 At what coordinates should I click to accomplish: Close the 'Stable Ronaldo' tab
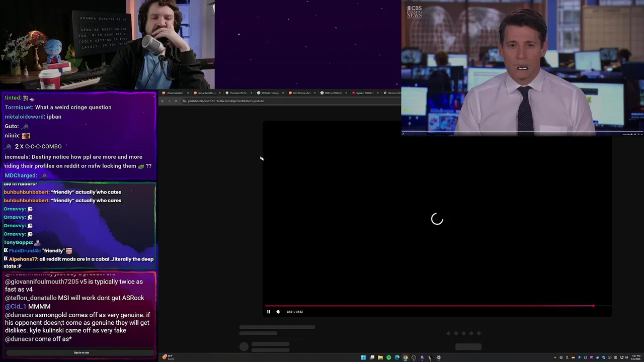click(x=220, y=93)
